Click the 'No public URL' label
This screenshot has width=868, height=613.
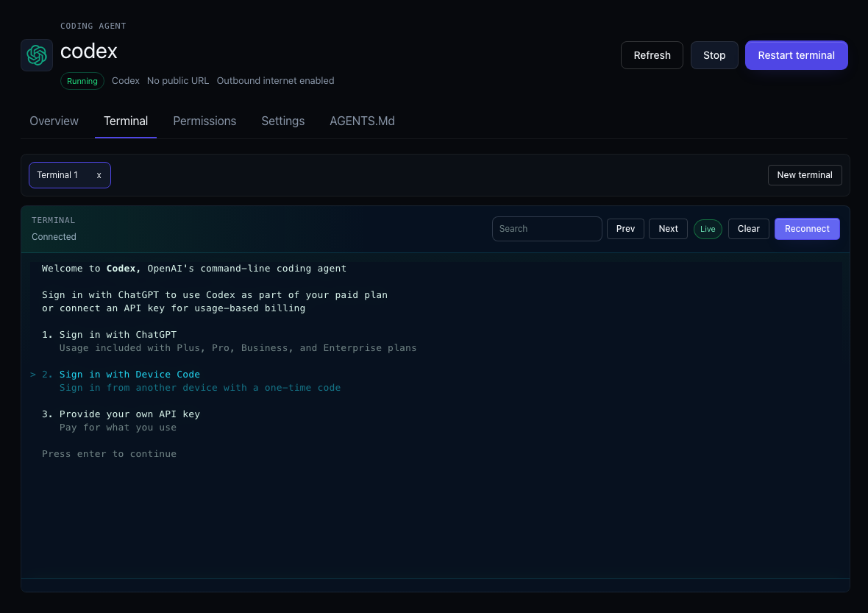(x=178, y=81)
